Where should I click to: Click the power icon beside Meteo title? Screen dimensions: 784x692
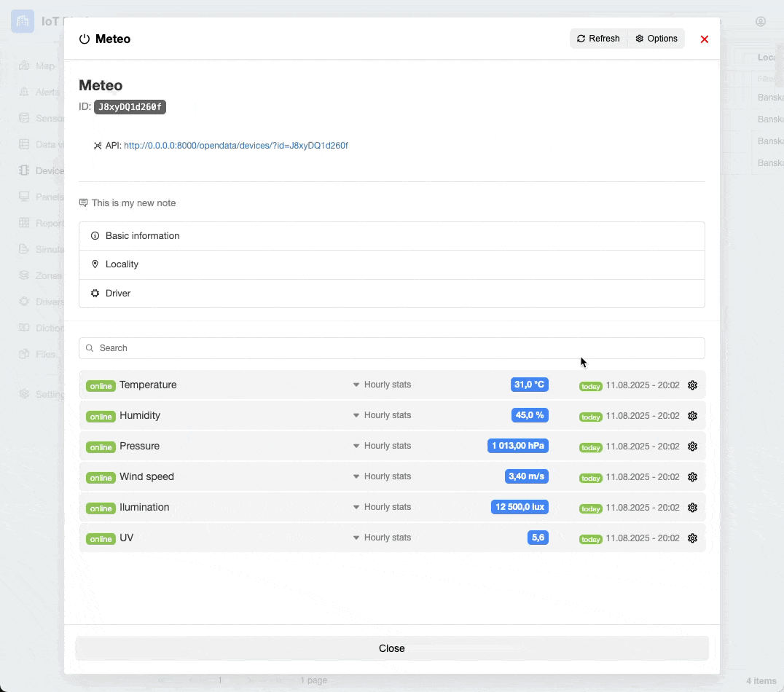tap(85, 39)
